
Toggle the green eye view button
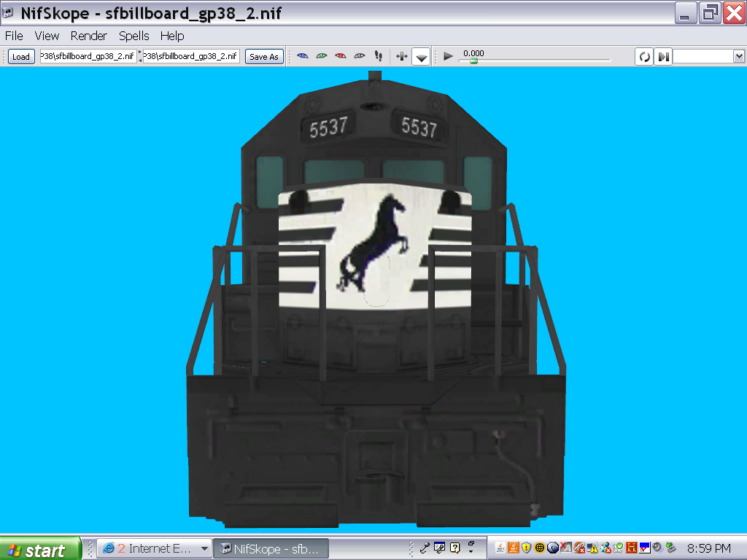pos(322,56)
